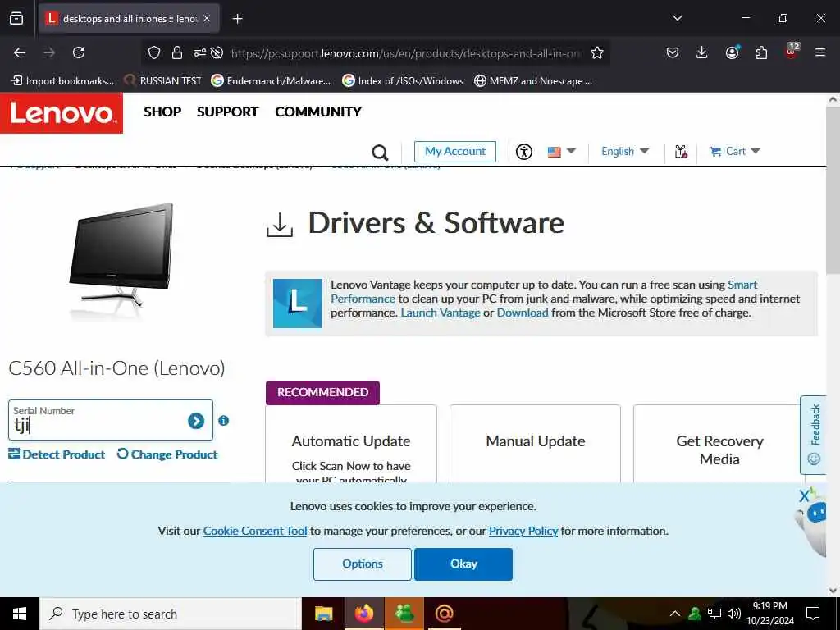The width and height of the screenshot is (840, 630).
Task: Expand the country selector dropdown arrow
Action: tap(571, 151)
